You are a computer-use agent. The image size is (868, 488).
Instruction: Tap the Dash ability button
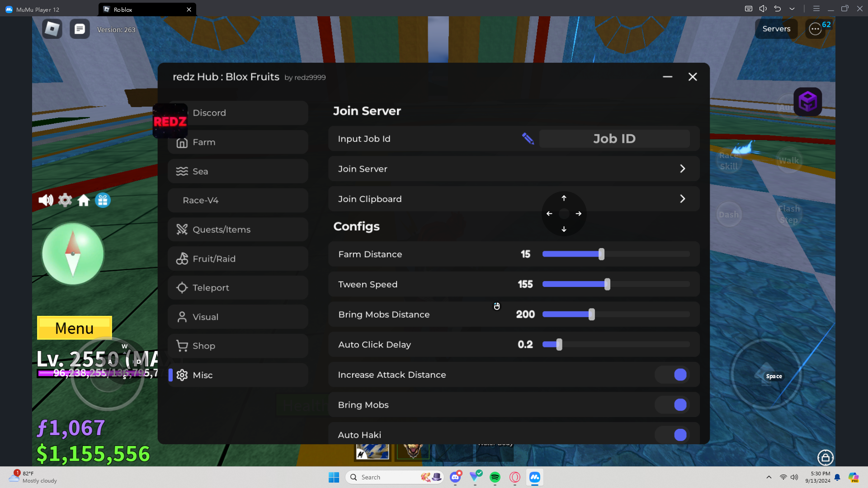tap(729, 215)
